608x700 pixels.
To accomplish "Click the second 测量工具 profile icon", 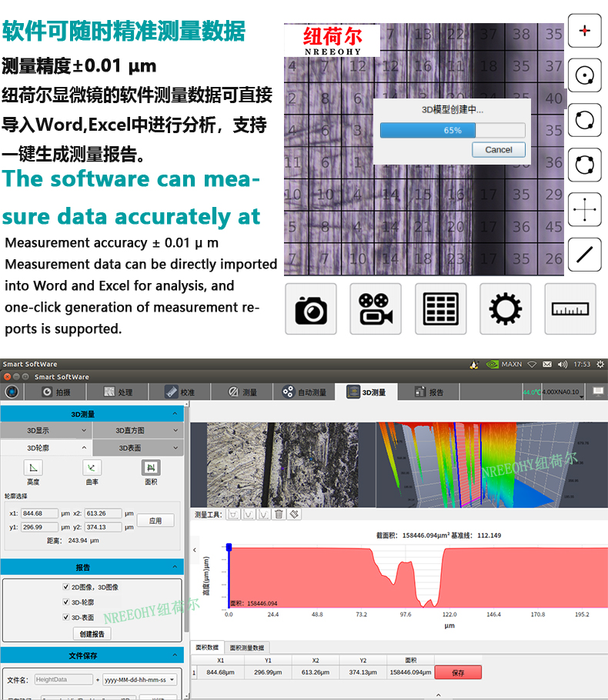I will (x=249, y=515).
